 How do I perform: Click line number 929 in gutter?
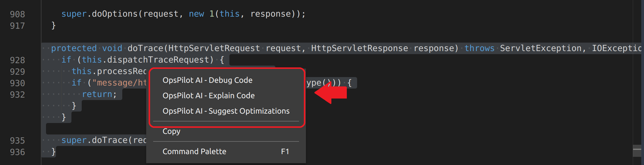pos(17,72)
